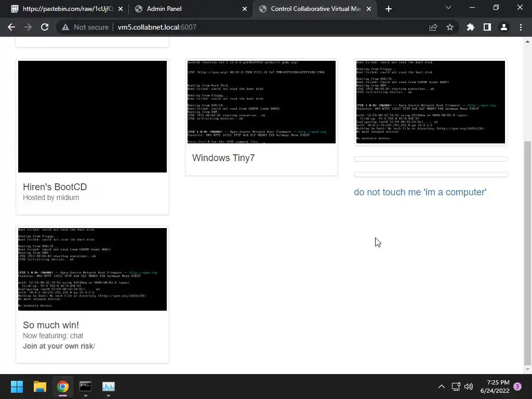Toggle the browser side panel icon

click(x=487, y=27)
